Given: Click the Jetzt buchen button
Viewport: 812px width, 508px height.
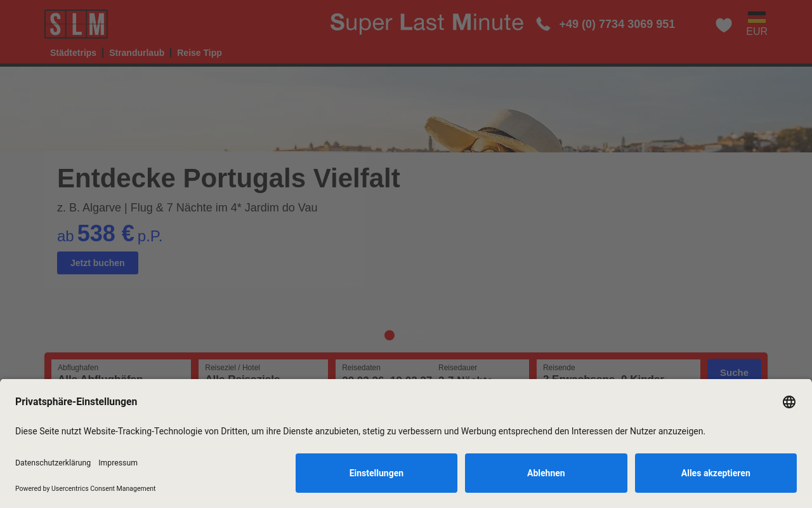Looking at the screenshot, I should [x=98, y=263].
